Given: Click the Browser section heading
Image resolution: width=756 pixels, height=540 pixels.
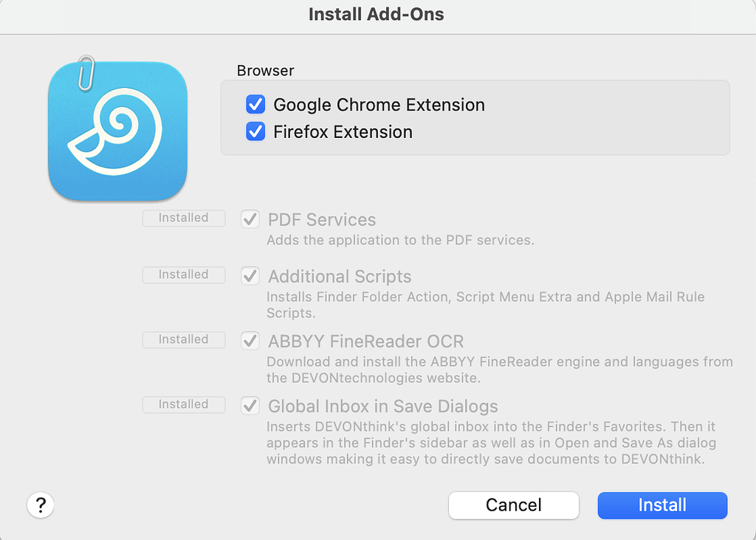Looking at the screenshot, I should pos(265,71).
